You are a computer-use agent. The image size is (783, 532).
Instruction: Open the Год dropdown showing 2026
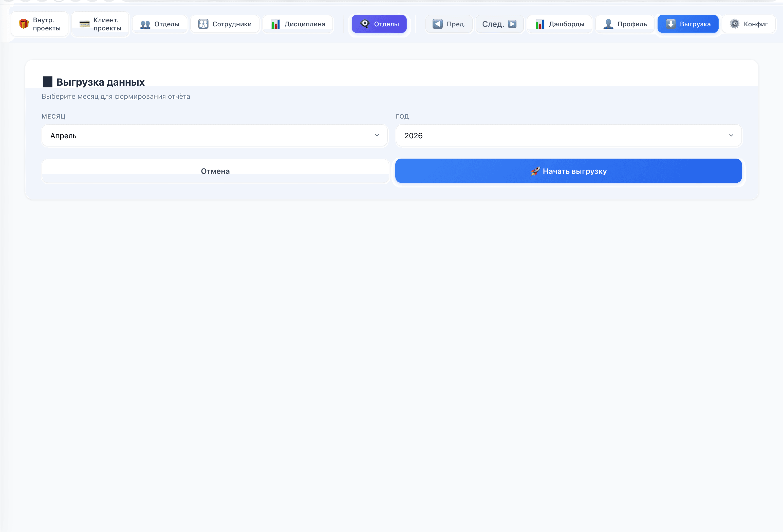tap(569, 136)
